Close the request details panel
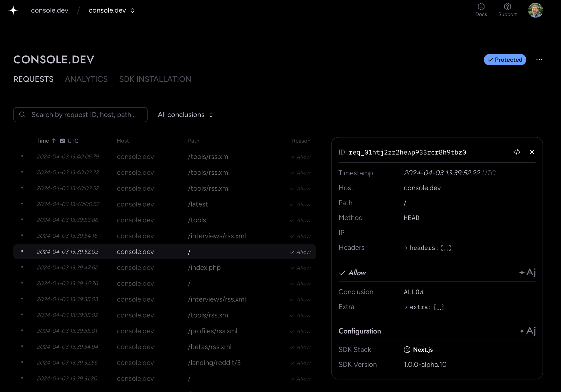The image size is (561, 392). coord(532,152)
